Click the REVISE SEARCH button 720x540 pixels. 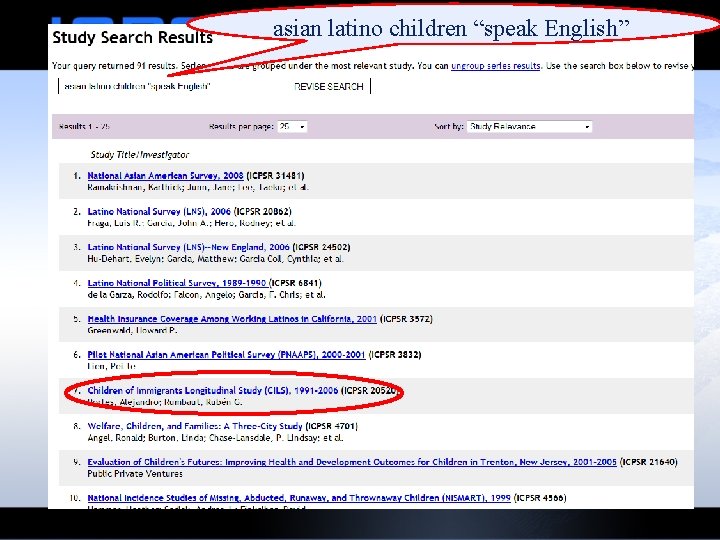[x=329, y=86]
